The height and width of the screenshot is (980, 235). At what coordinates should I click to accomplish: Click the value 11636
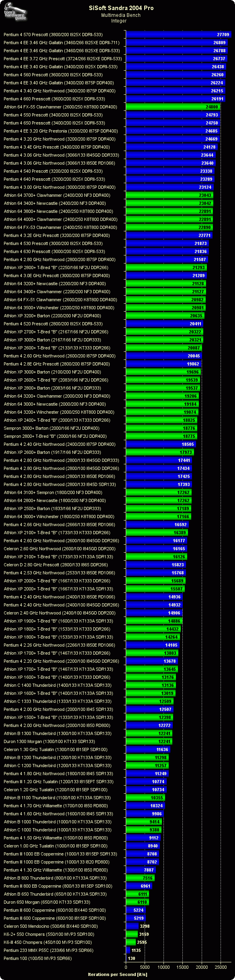pos(162,749)
